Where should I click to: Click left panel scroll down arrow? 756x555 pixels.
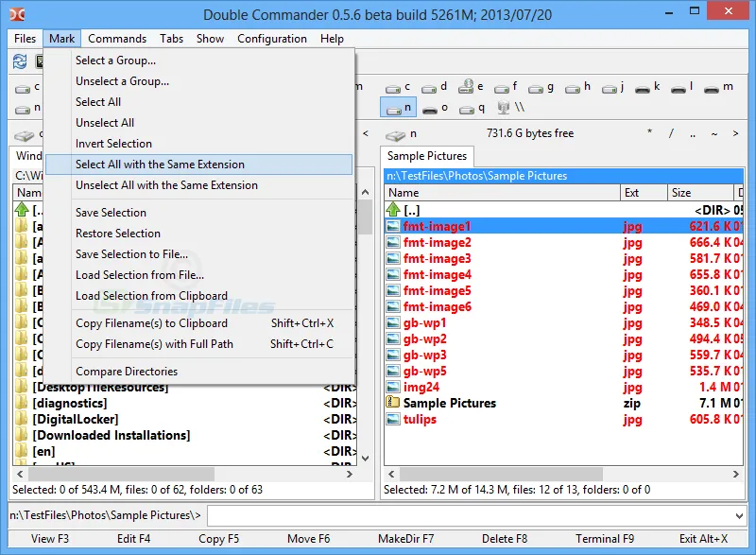point(366,458)
